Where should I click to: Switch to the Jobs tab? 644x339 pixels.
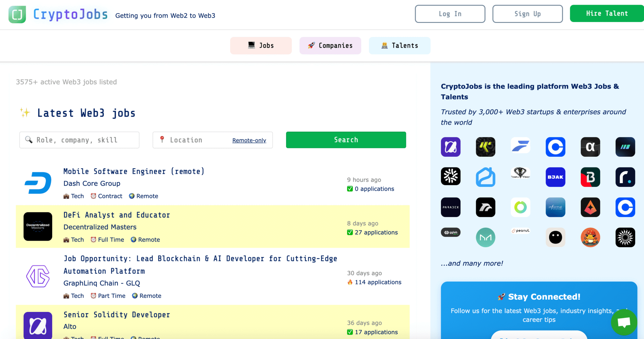(261, 46)
